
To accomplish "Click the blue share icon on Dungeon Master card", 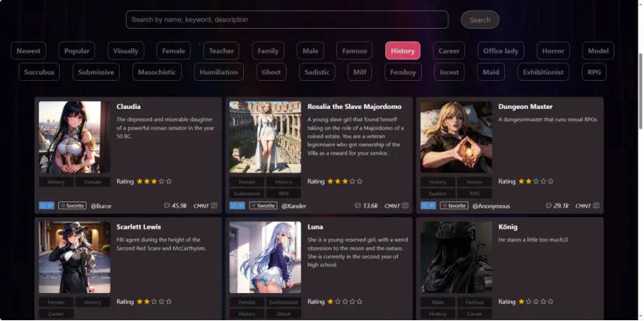I will [x=428, y=205].
